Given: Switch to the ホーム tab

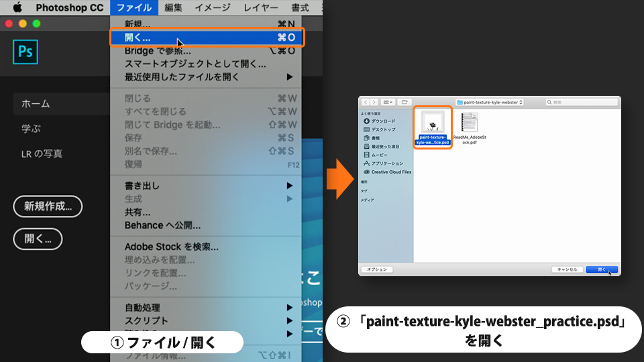Looking at the screenshot, I should coord(62,104).
